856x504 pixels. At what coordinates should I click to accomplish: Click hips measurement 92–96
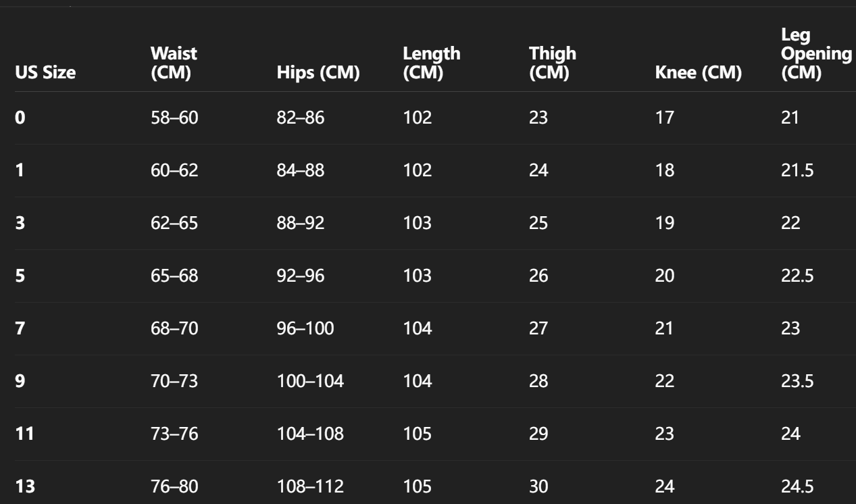[301, 276]
